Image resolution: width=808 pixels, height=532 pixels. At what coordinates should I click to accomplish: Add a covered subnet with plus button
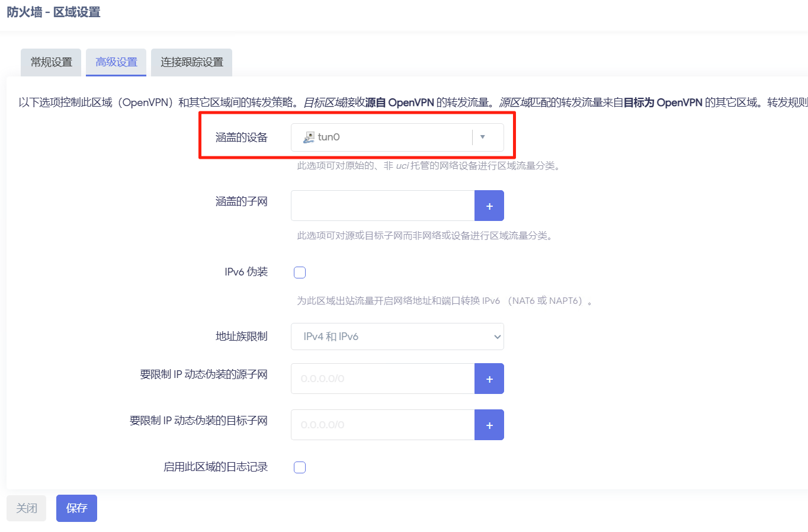tap(489, 206)
